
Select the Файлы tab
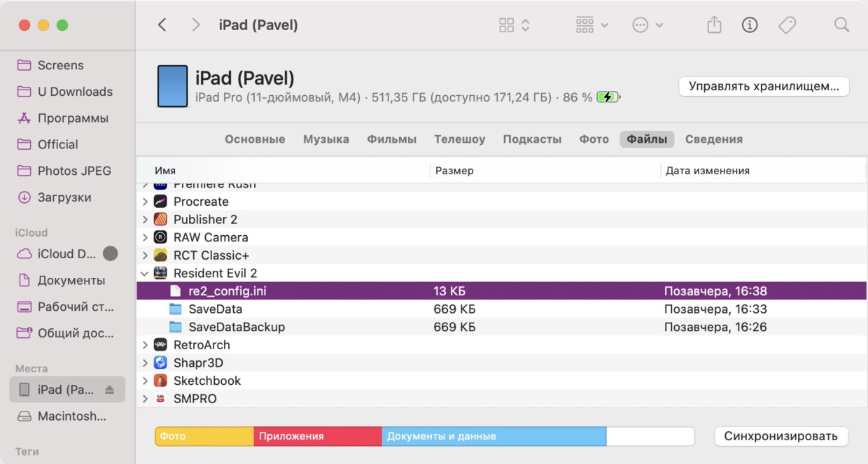(647, 139)
